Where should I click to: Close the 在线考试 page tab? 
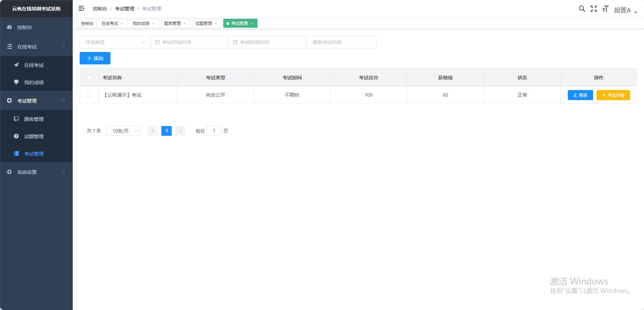122,24
